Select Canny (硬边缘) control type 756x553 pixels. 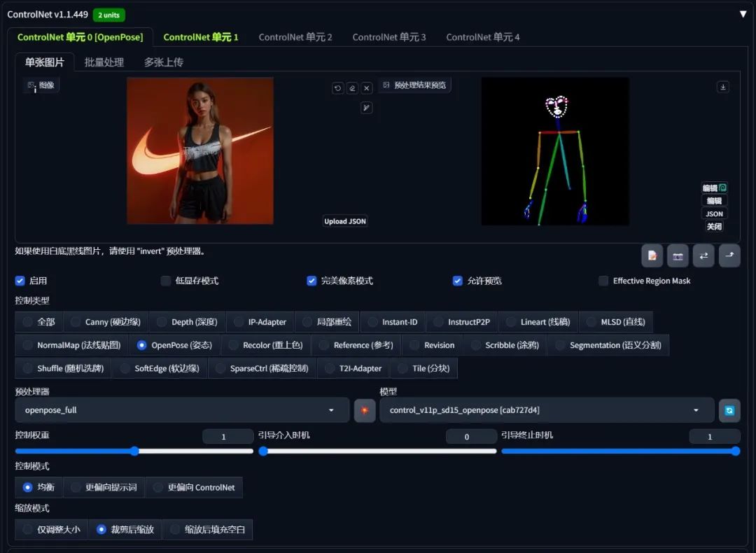click(x=106, y=321)
